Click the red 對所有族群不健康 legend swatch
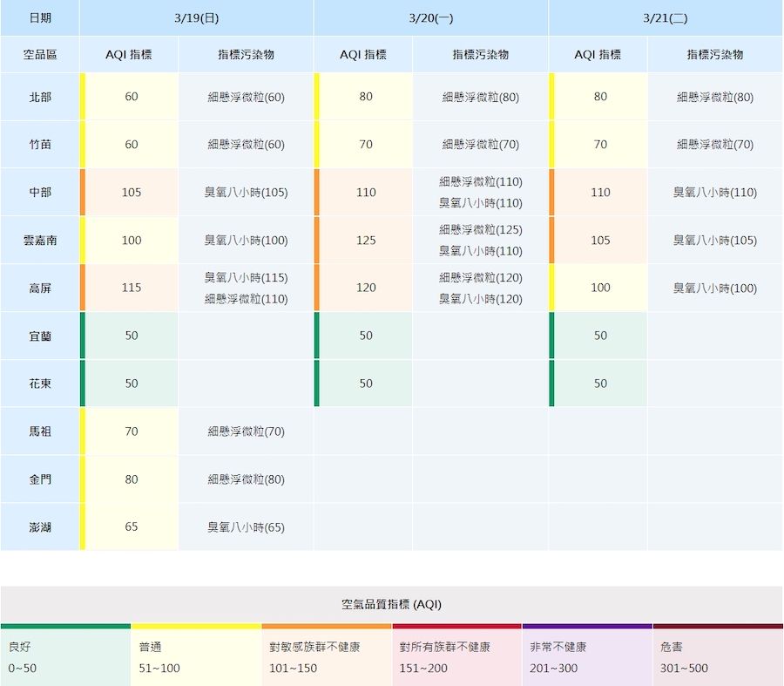 click(457, 655)
